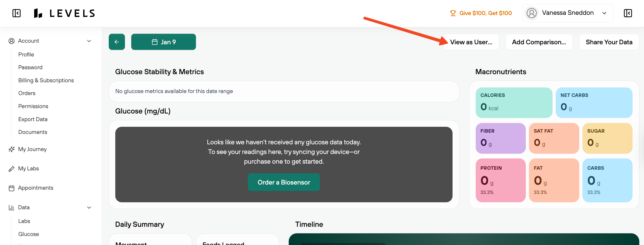Image resolution: width=644 pixels, height=245 pixels.
Task: Select the Calories macronutrient tile
Action: (x=514, y=103)
